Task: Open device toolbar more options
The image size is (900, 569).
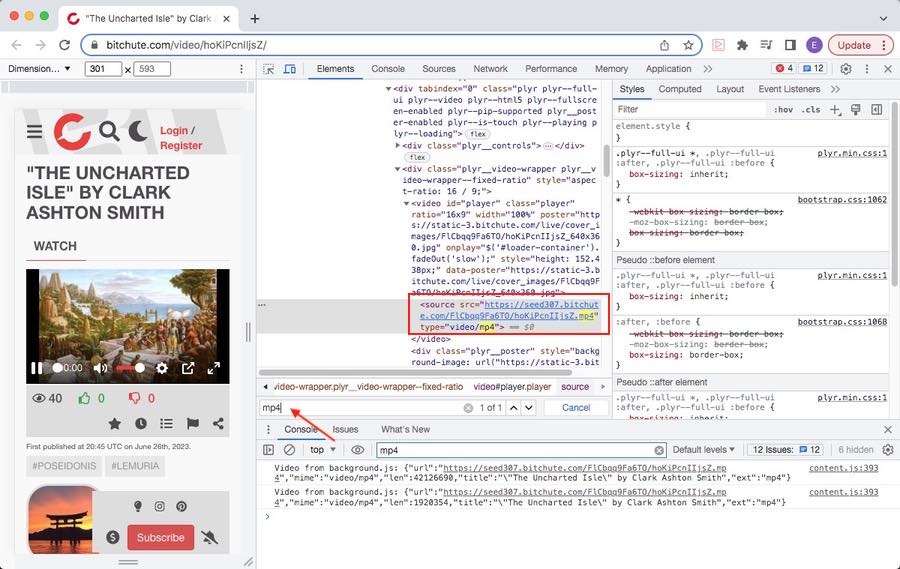Action: pyautogui.click(x=242, y=69)
